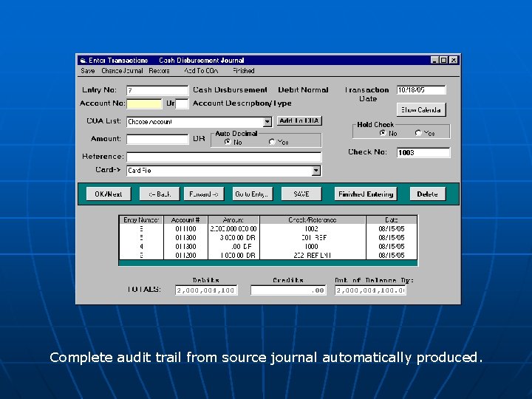This screenshot has width=532, height=399.
Task: Select the row with account 011200
Action: pyautogui.click(x=268, y=256)
